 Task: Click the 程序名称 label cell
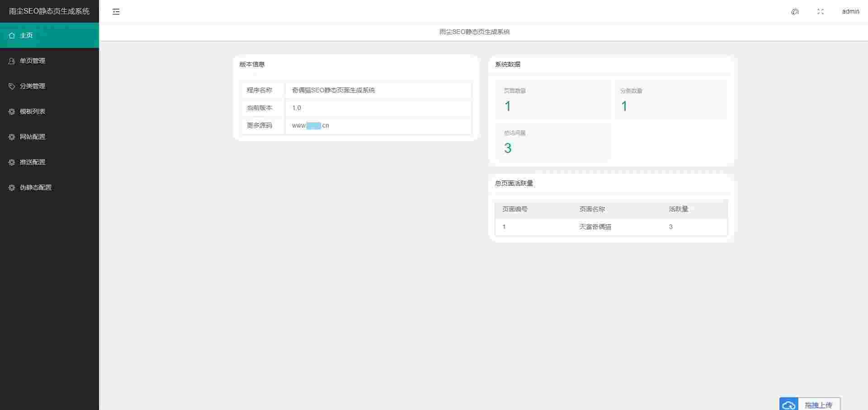(263, 90)
